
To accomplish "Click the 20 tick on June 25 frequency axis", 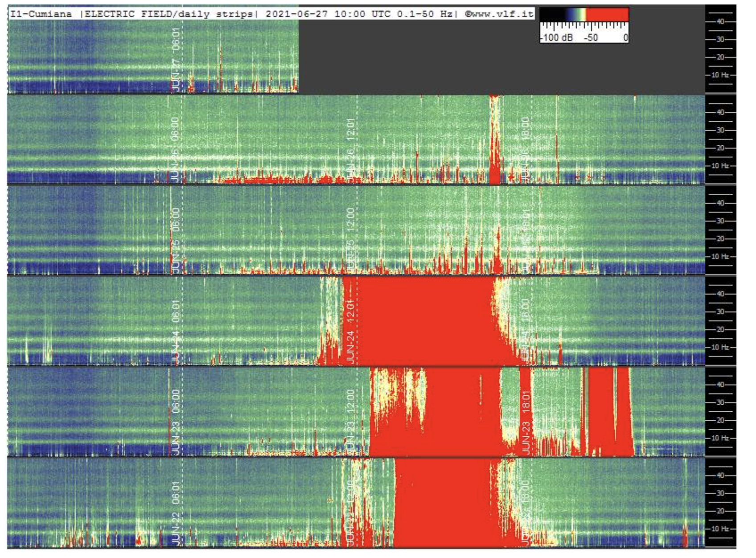I will pyautogui.click(x=720, y=238).
